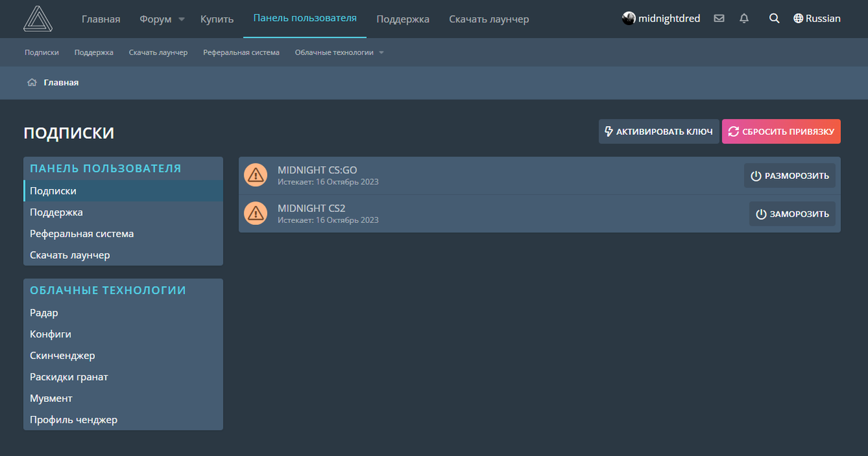
Task: Open Мувмент in the sidebar
Action: coord(123,398)
